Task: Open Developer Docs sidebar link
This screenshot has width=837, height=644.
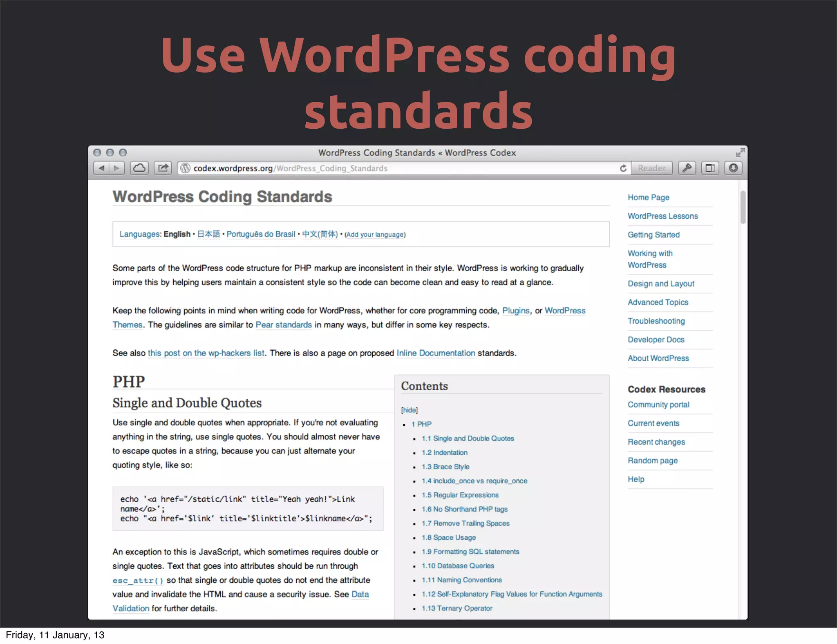Action: click(656, 340)
